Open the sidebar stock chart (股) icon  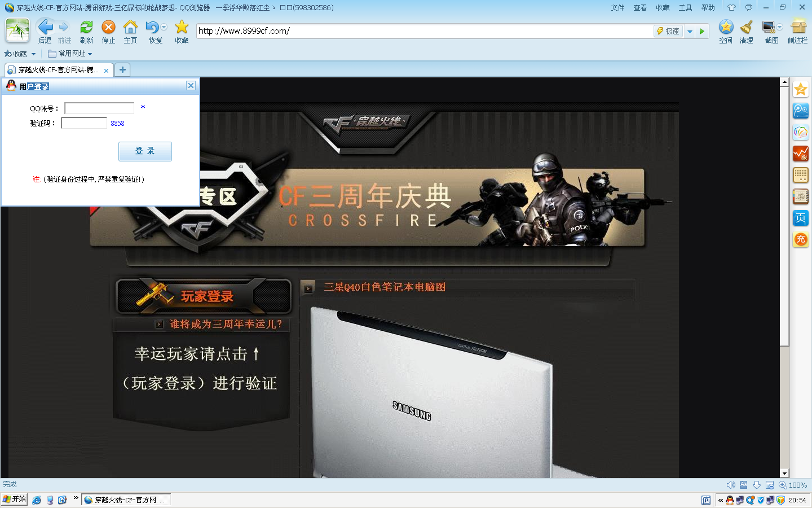click(801, 154)
